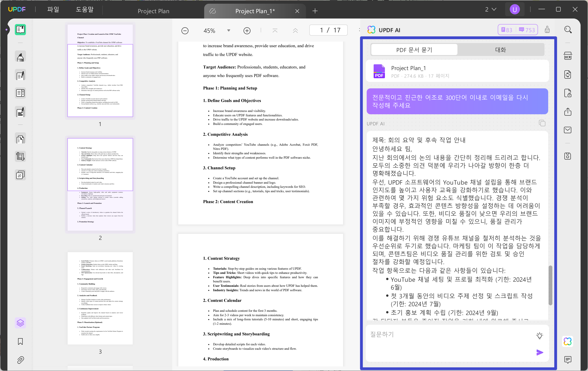Open the Protect PDF lock tool

pos(568,93)
